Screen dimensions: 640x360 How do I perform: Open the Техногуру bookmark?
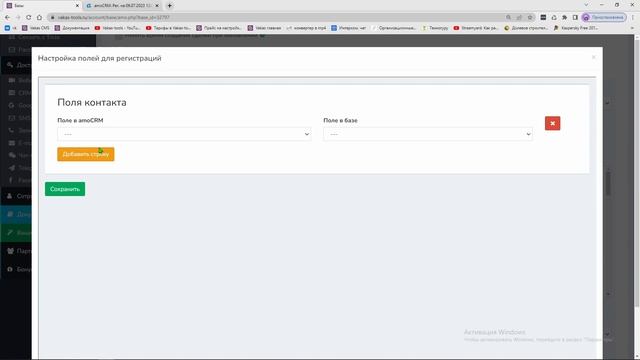435,28
